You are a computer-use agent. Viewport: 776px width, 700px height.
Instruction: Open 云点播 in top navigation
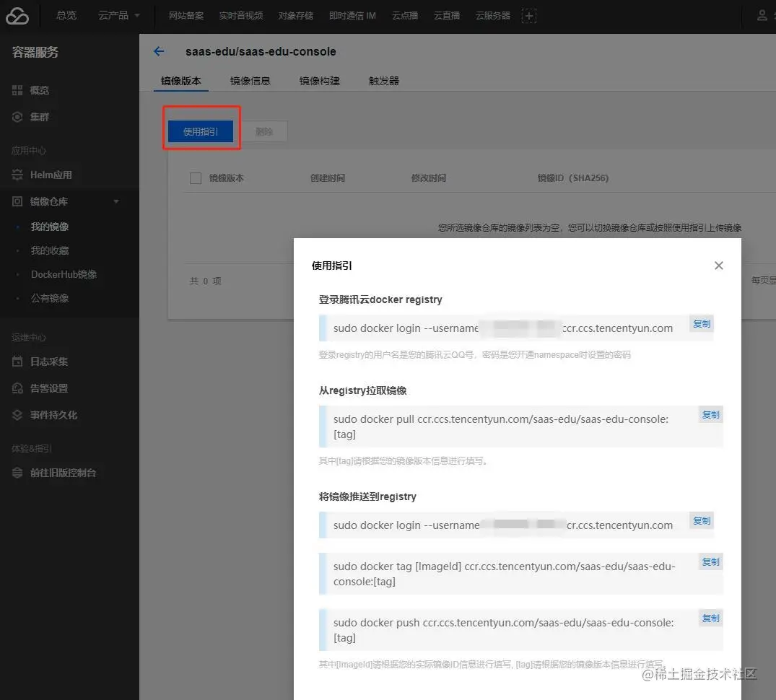coord(405,16)
